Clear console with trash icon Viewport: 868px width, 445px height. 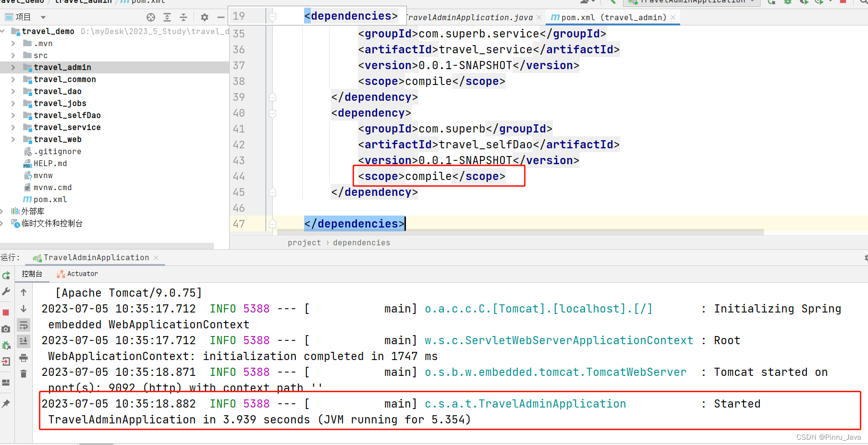[24, 373]
